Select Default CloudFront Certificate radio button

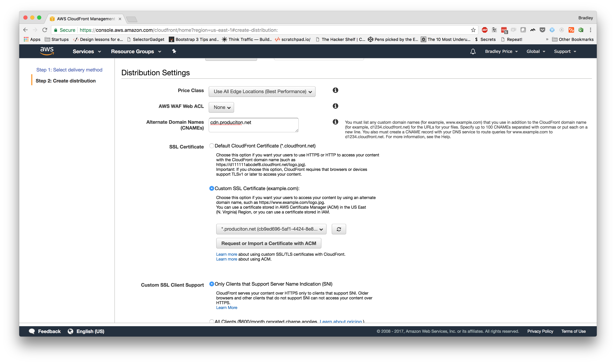212,146
